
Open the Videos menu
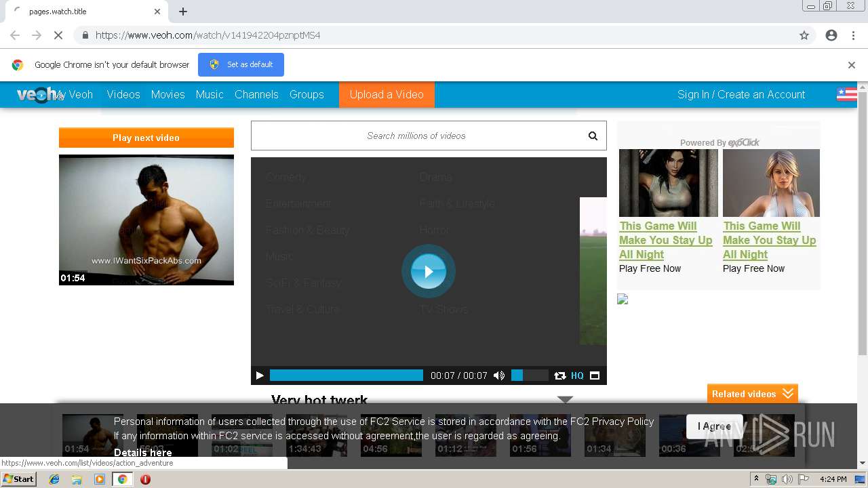(123, 94)
